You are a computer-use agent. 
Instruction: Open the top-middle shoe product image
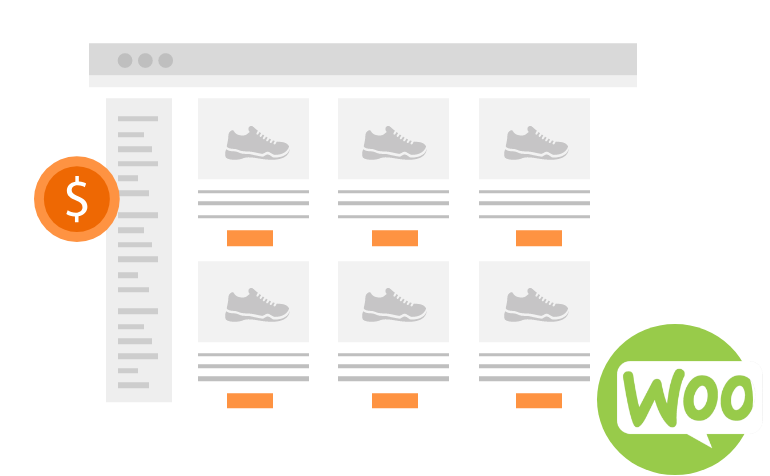393,139
